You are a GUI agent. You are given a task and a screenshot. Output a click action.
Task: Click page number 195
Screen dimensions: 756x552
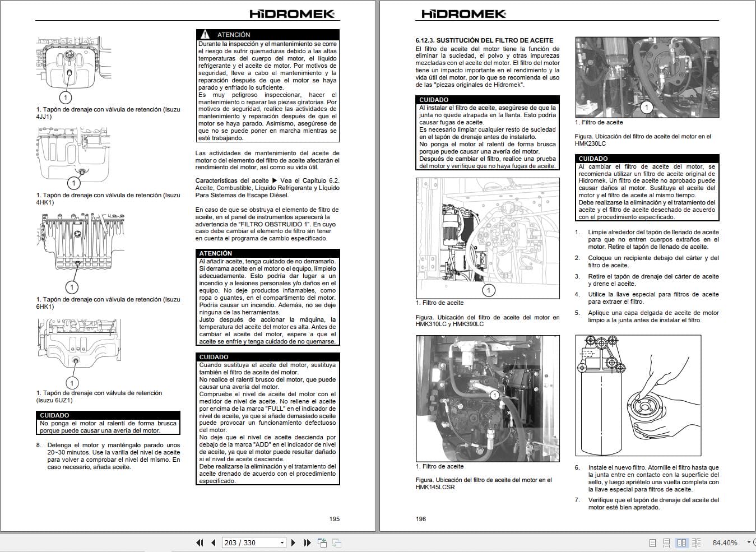tap(334, 519)
